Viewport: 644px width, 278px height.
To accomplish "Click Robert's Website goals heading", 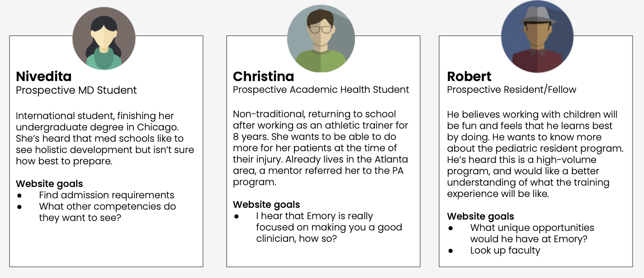I will pos(480,216).
